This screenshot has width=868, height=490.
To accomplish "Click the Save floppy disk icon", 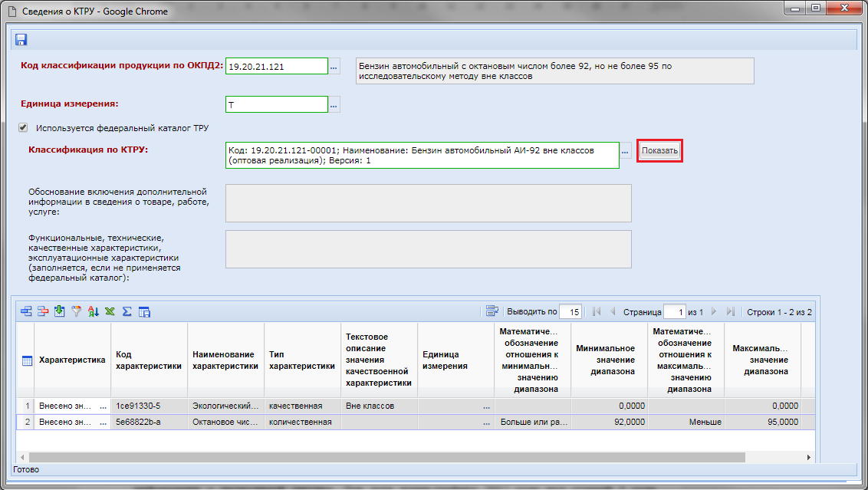I will [21, 39].
